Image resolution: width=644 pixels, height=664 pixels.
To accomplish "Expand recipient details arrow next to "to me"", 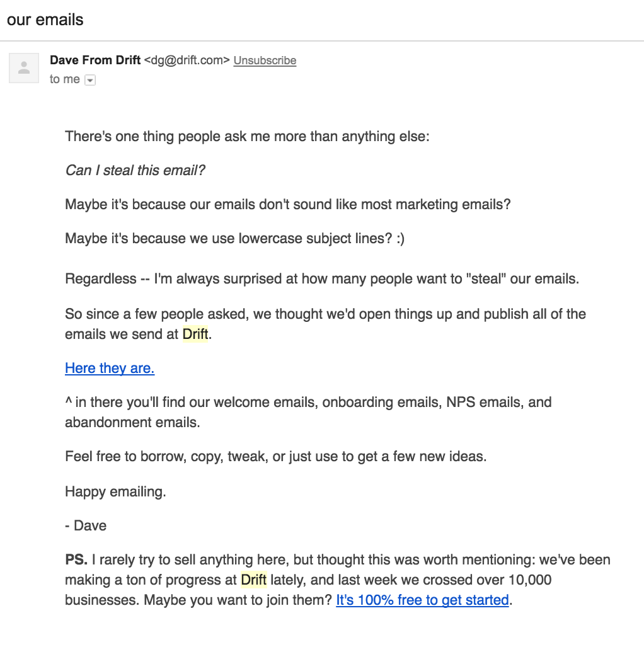I will [90, 80].
